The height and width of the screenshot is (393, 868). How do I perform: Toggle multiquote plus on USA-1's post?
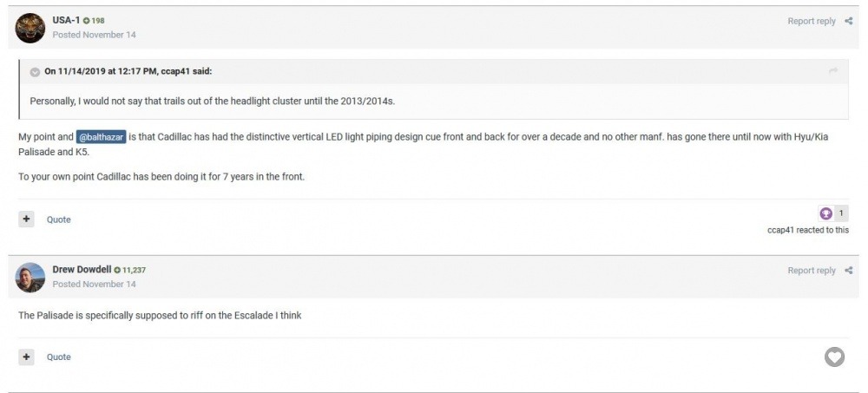pos(26,219)
